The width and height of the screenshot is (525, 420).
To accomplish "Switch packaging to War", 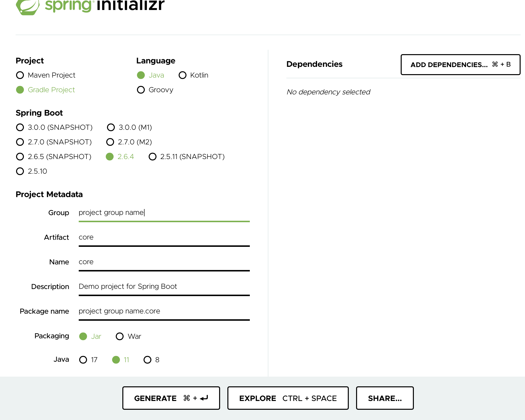I will (120, 336).
